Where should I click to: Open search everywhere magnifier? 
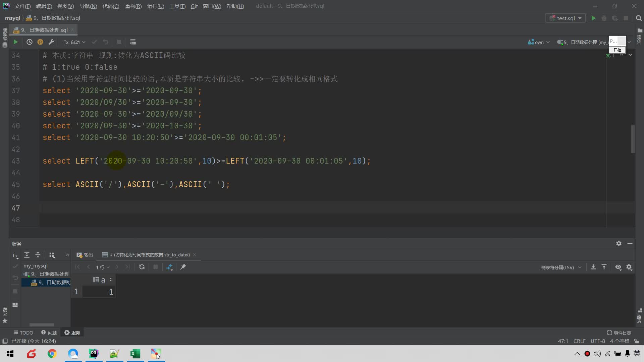click(x=639, y=18)
